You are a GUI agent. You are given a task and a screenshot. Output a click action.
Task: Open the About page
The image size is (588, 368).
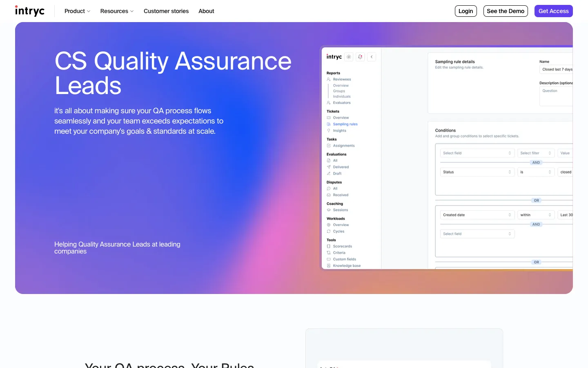click(x=206, y=11)
